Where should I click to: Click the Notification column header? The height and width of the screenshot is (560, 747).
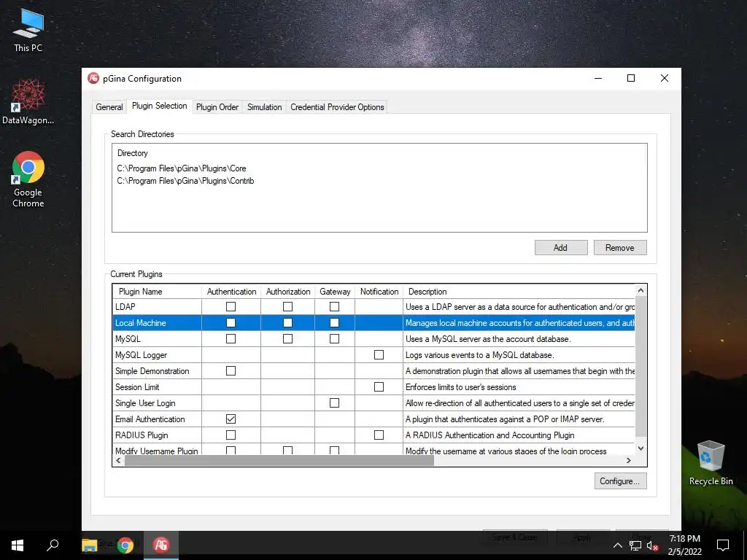[379, 292]
